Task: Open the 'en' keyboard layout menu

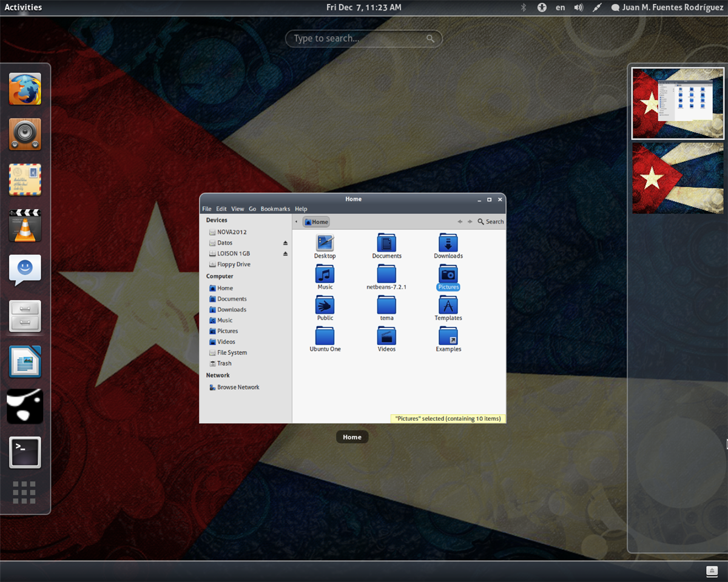Action: [561, 7]
